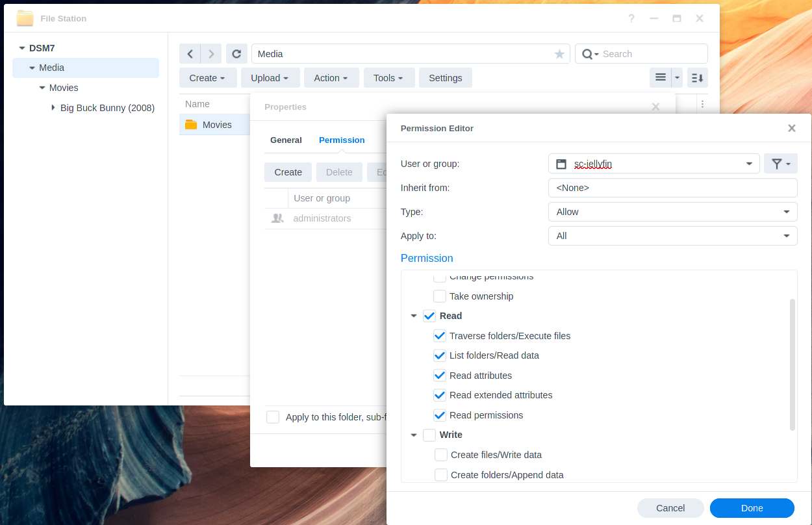Open the Apply to dropdown showing All

tap(672, 235)
